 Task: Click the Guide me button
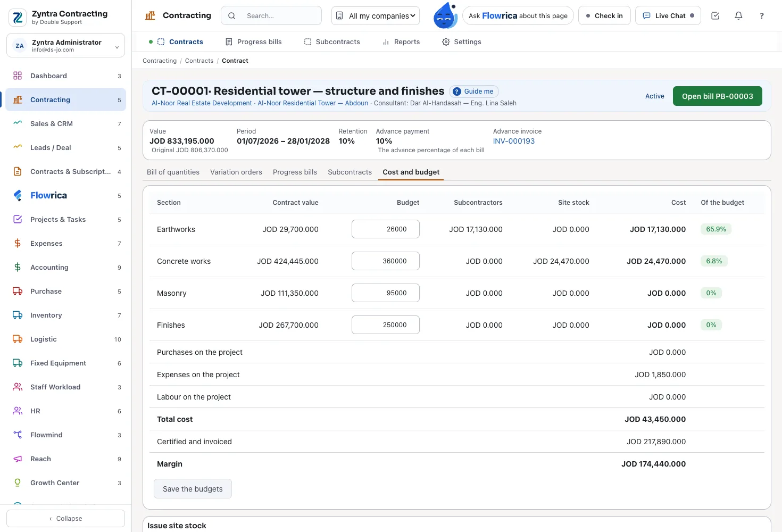[x=474, y=92]
